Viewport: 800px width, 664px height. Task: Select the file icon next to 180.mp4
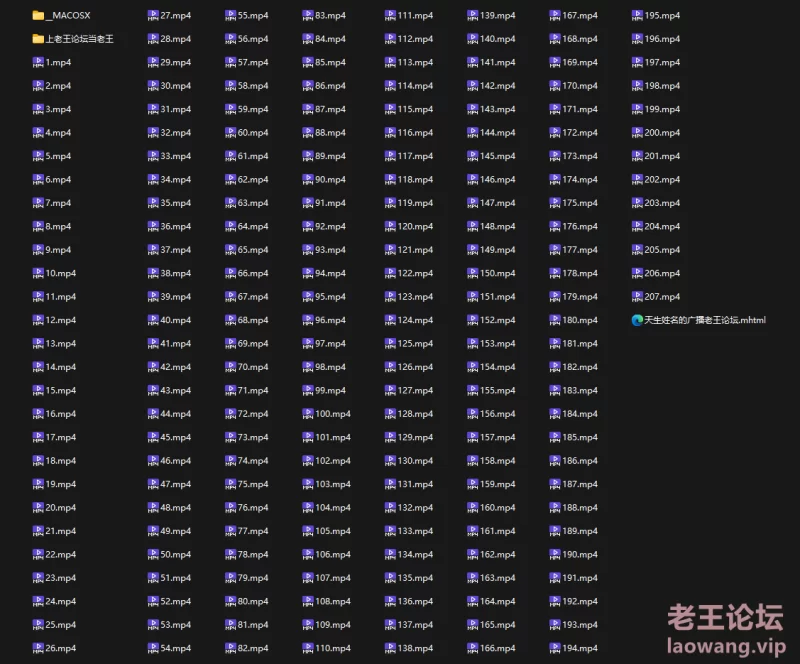(555, 320)
